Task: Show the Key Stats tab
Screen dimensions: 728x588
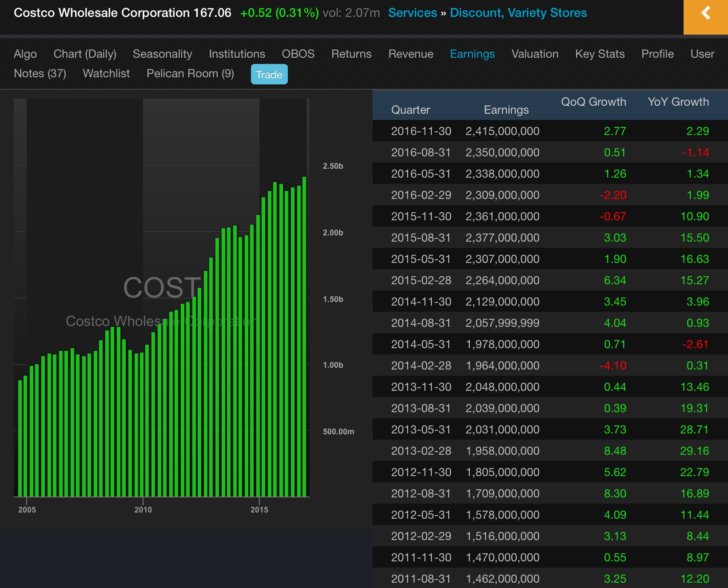Action: [x=600, y=54]
